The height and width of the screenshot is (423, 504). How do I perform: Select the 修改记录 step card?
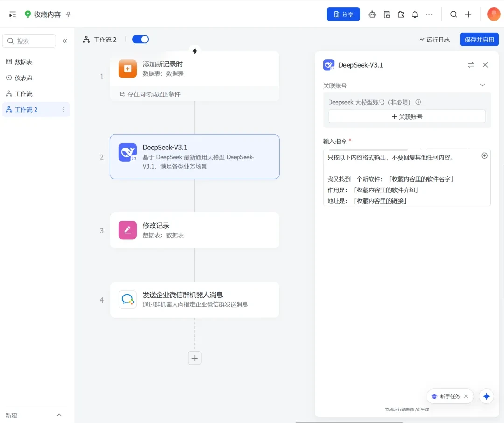tap(195, 230)
